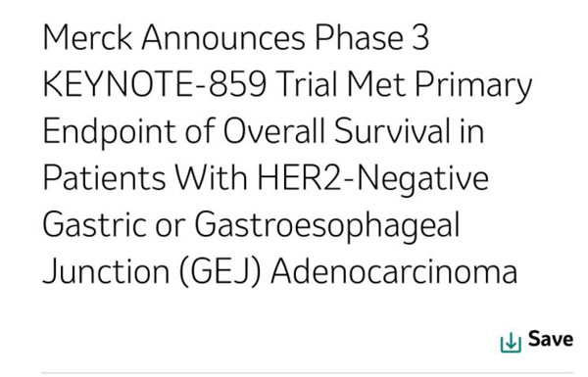The image size is (588, 377).
Task: Click the word Endpoint in the title
Action: coord(109,131)
